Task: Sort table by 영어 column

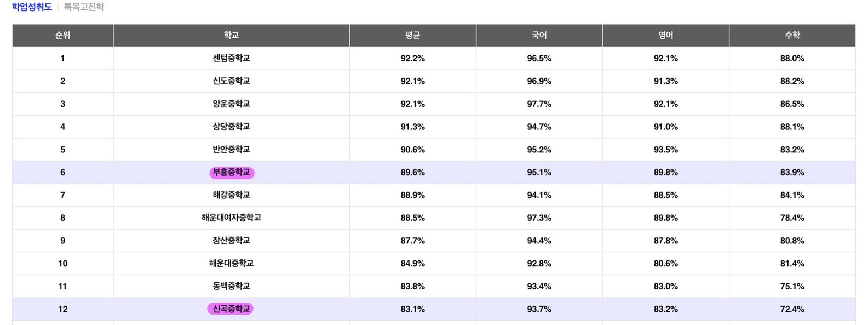Action: (666, 35)
